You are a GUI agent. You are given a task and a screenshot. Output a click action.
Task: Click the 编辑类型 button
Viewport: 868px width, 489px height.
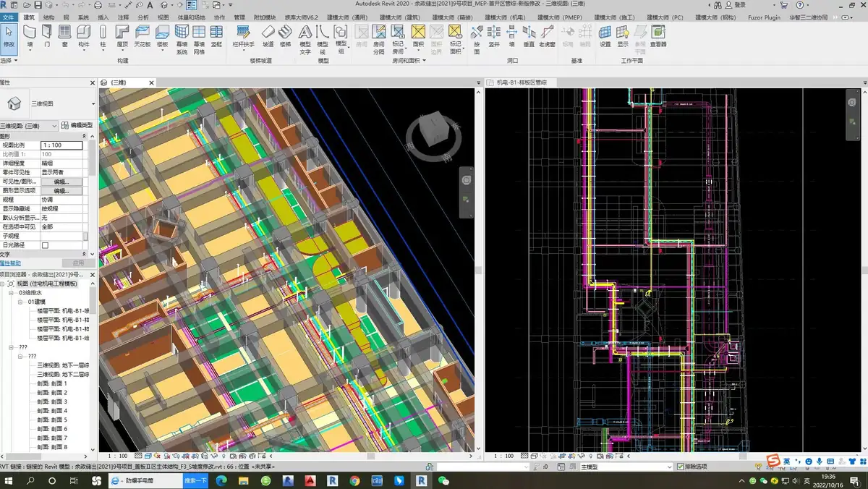(x=78, y=126)
